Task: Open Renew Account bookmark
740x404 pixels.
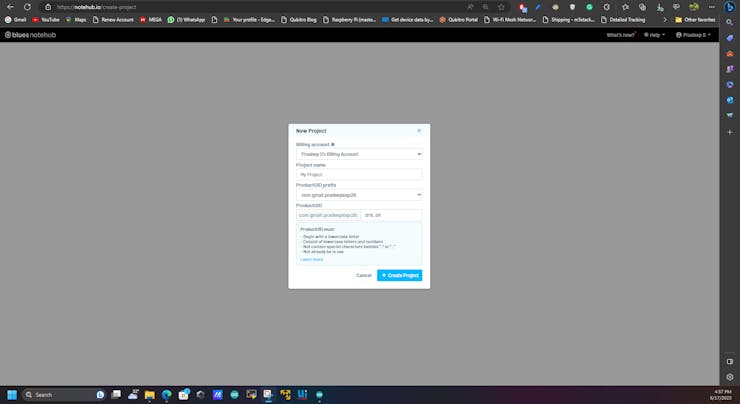Action: tap(113, 20)
